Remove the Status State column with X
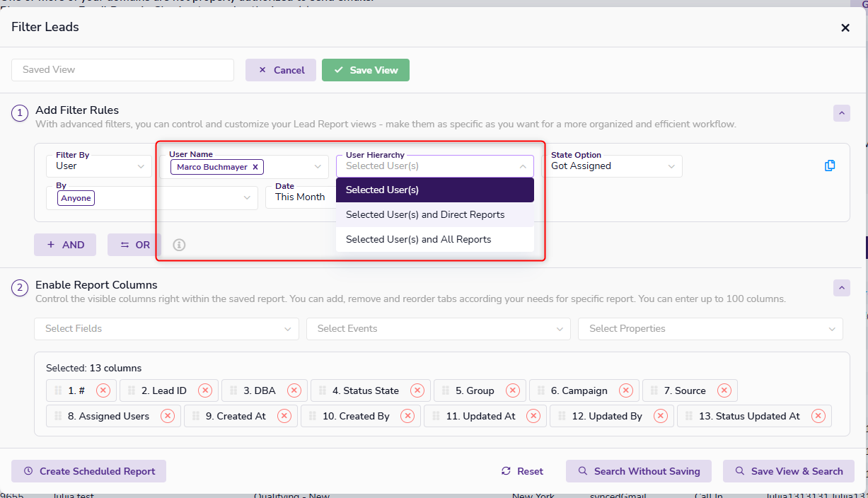The height and width of the screenshot is (498, 868). [417, 390]
